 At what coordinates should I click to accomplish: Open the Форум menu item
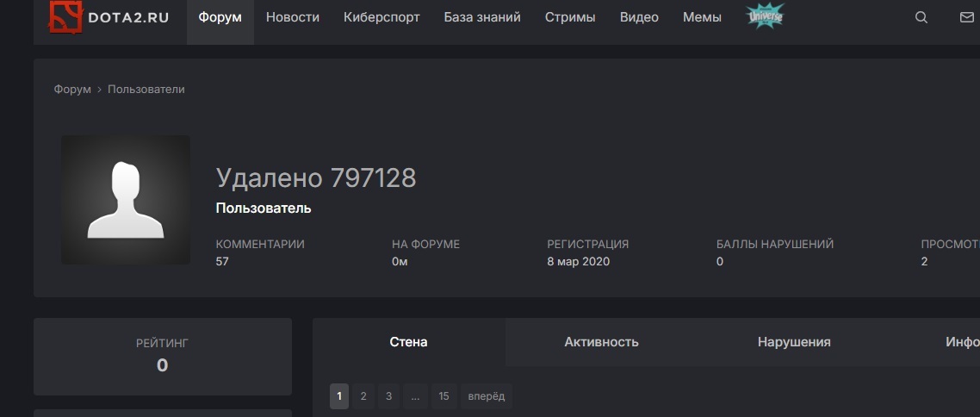click(220, 17)
